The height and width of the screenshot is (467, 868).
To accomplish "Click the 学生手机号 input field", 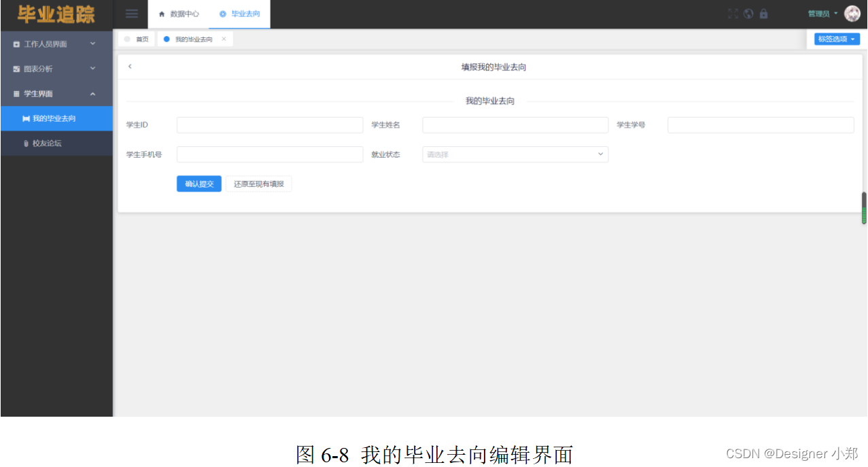I will pos(270,154).
